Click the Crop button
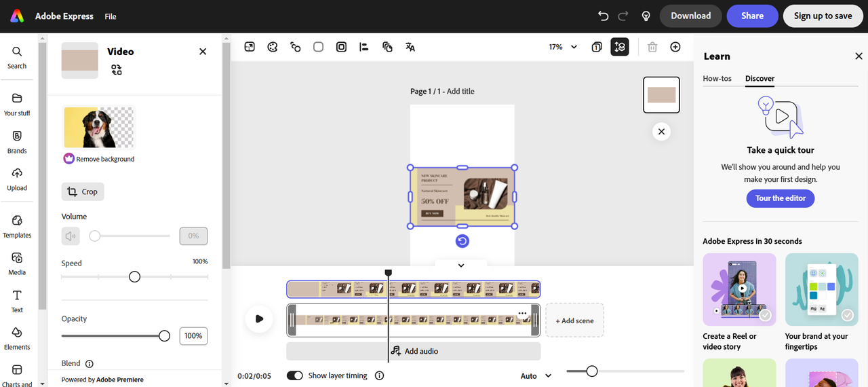The width and height of the screenshot is (868, 387). 83,191
